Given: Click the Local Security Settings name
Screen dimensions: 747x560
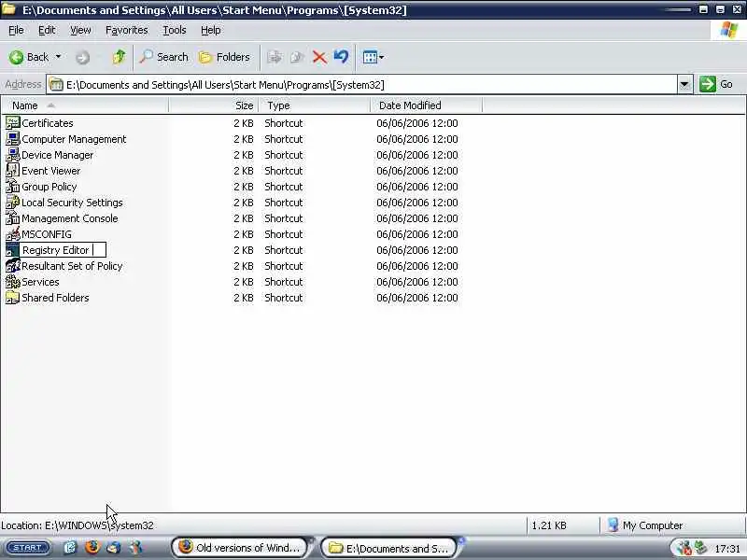Looking at the screenshot, I should pyautogui.click(x=72, y=203).
